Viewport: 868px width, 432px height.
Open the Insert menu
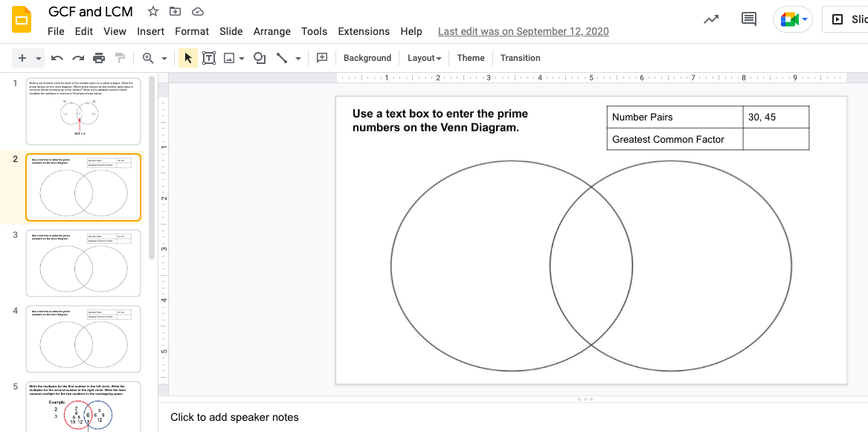(x=150, y=31)
